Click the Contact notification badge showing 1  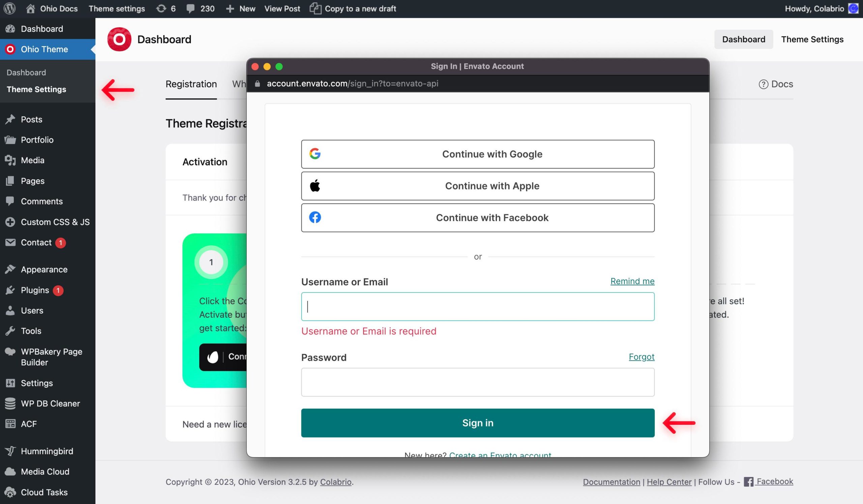(61, 243)
